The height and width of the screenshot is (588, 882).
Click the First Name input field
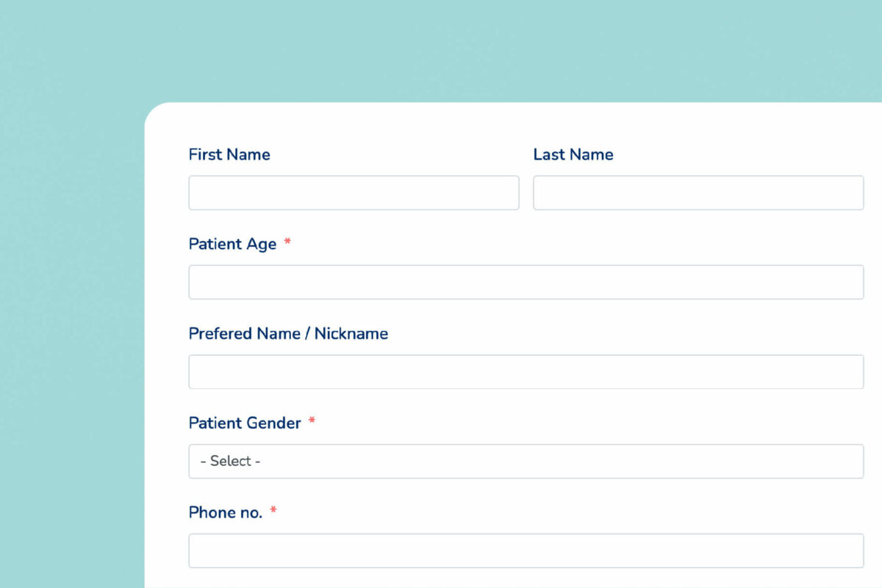point(354,193)
